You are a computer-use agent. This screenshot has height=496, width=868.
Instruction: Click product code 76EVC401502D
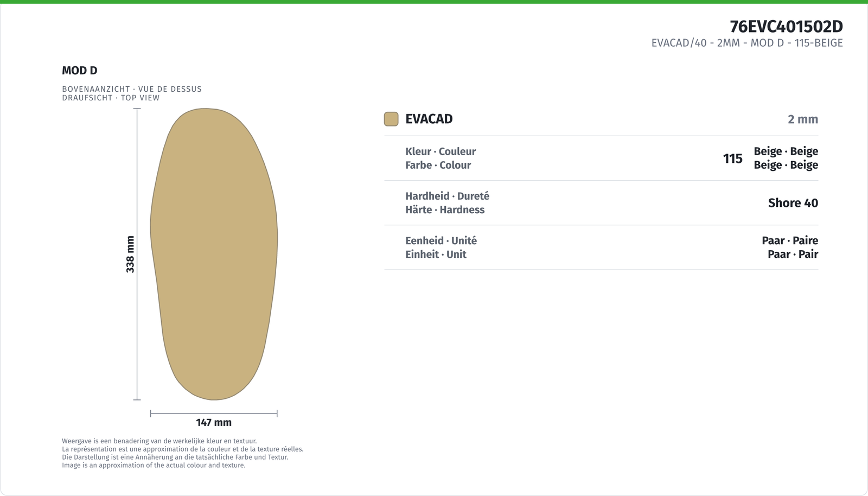pos(786,27)
